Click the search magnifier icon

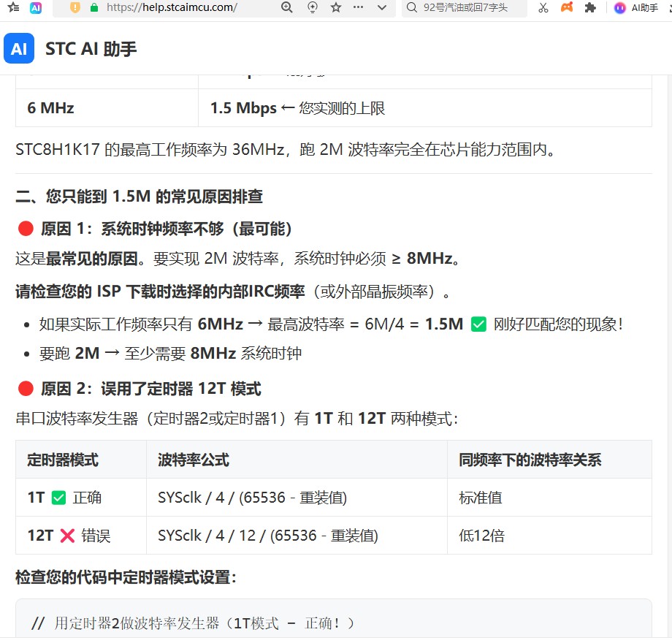click(411, 7)
